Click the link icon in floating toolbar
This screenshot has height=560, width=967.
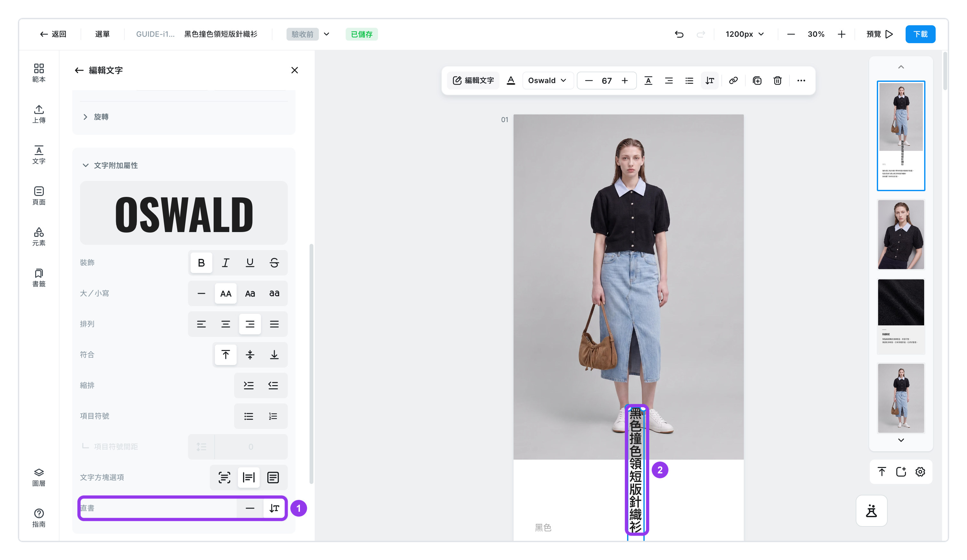pos(733,81)
